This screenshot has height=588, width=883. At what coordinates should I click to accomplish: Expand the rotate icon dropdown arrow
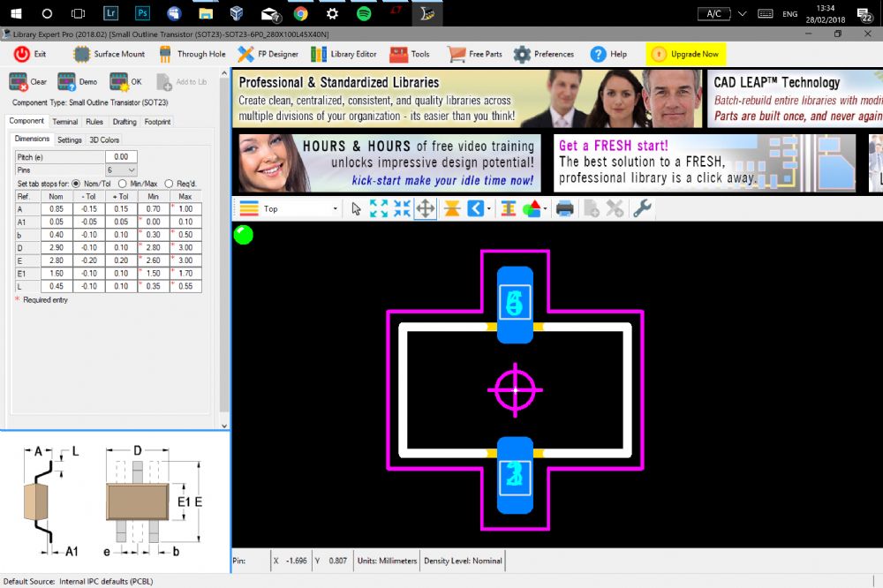[x=488, y=209]
